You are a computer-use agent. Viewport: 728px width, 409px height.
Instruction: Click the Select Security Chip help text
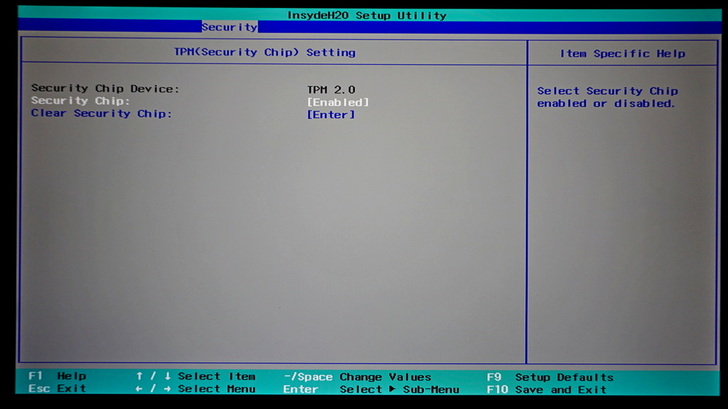[607, 97]
